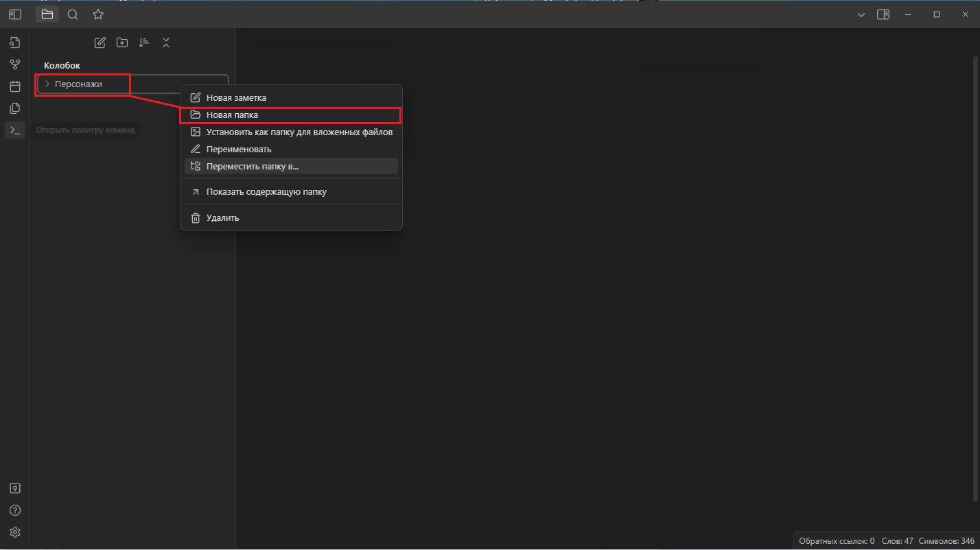
Task: Open settings gear in bottom-left corner
Action: click(14, 532)
